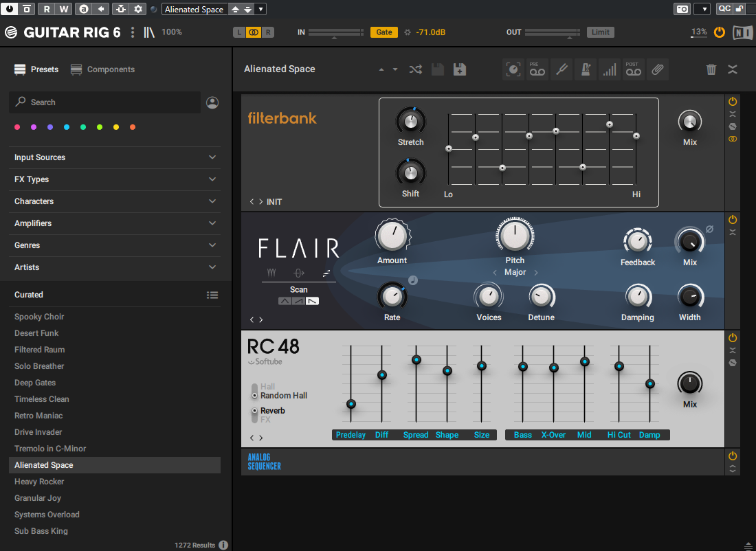Open the Tuner tuning-fork icon
The image size is (756, 551).
point(562,69)
